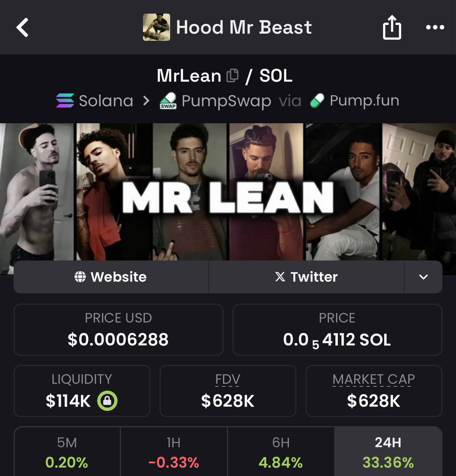Viewport: 456px width, 476px height.
Task: Open the three-dot more options menu
Action: pos(435,27)
